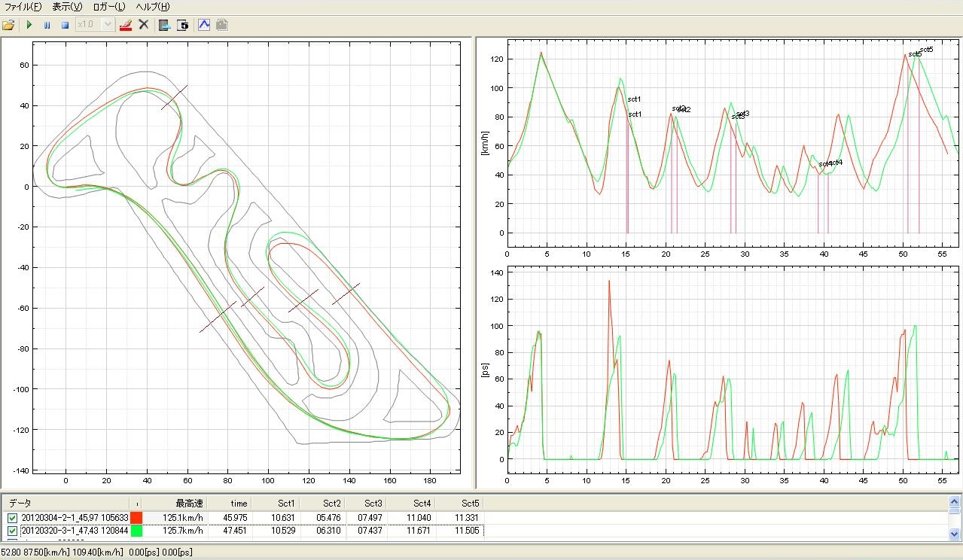The width and height of the screenshot is (963, 560).
Task: Open the ロガー(L) menu
Action: (109, 7)
